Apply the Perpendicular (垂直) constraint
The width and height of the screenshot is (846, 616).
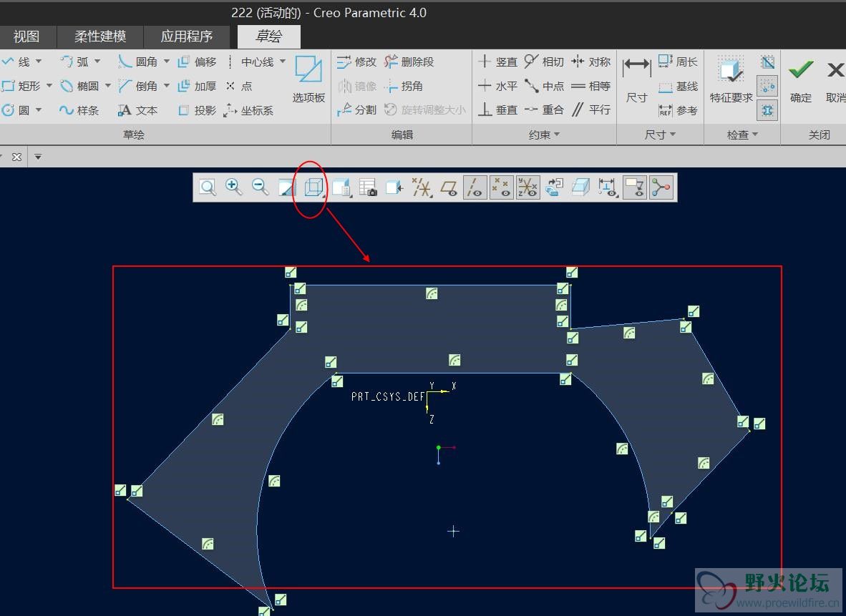click(498, 109)
